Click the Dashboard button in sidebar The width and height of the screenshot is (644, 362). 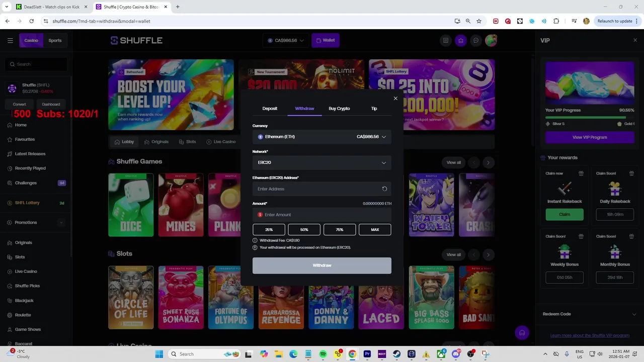click(51, 104)
